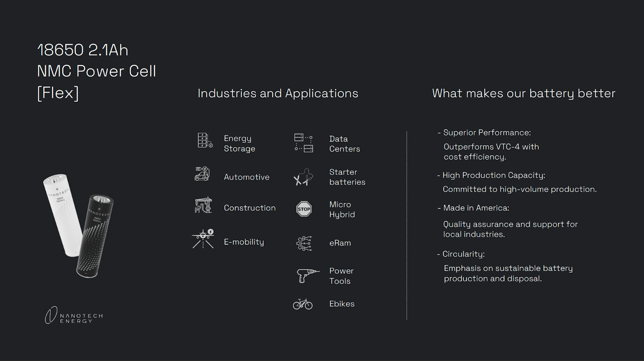Click the Construction crane icon
This screenshot has width=644, height=361.
point(203,205)
